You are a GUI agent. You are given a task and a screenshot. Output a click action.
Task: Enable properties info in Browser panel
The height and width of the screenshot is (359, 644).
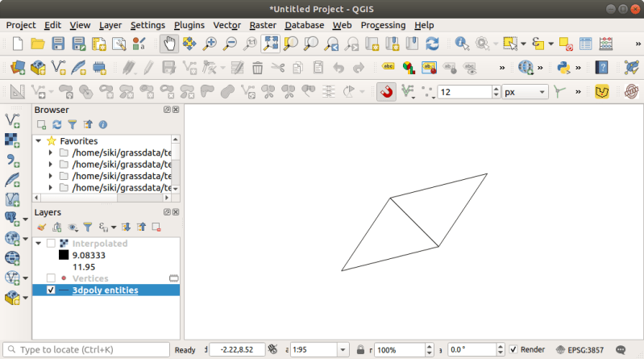click(103, 124)
